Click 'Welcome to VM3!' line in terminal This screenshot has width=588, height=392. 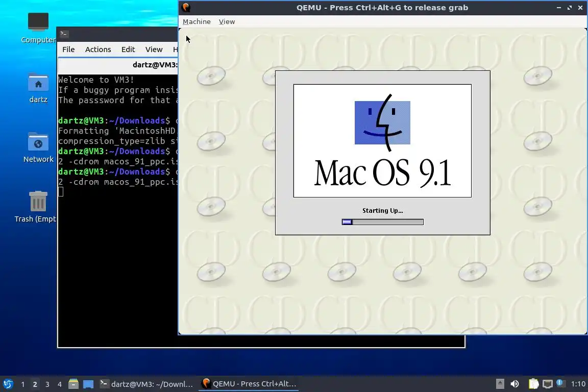tap(96, 80)
